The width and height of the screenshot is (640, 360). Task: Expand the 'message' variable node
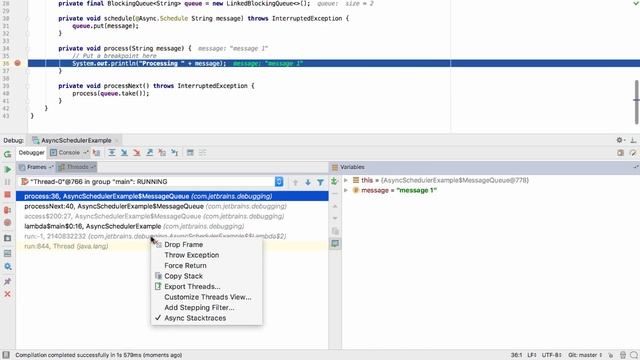[346, 190]
